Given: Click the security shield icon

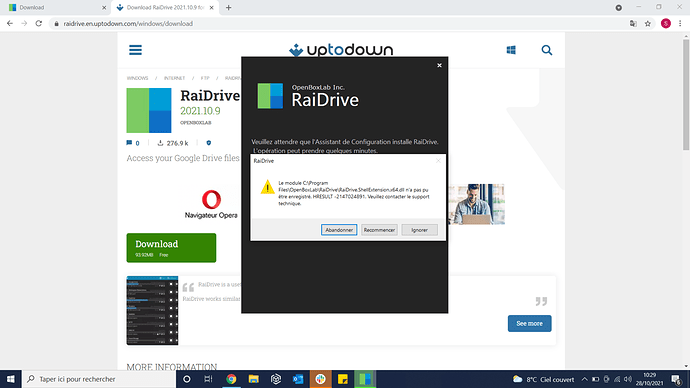Looking at the screenshot, I should [209, 143].
